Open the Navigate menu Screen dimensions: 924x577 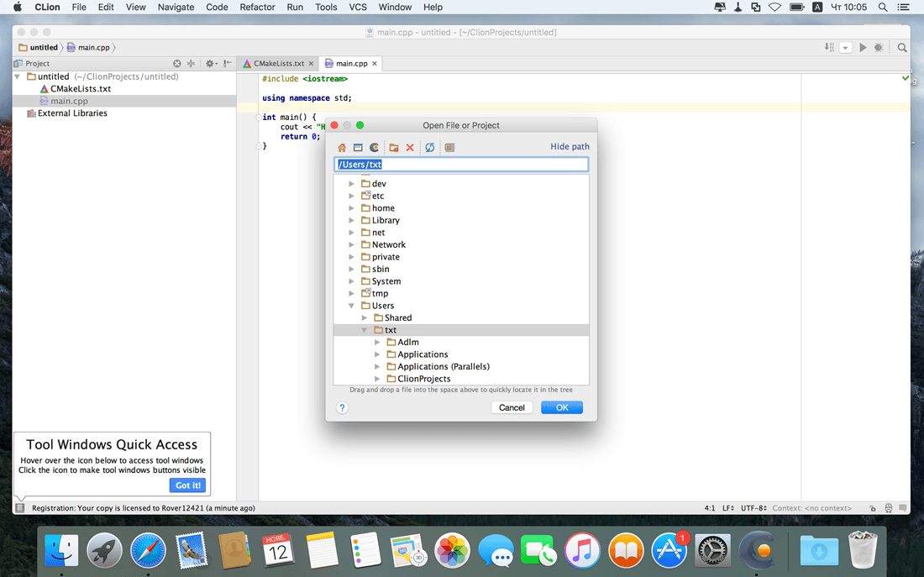[x=176, y=7]
